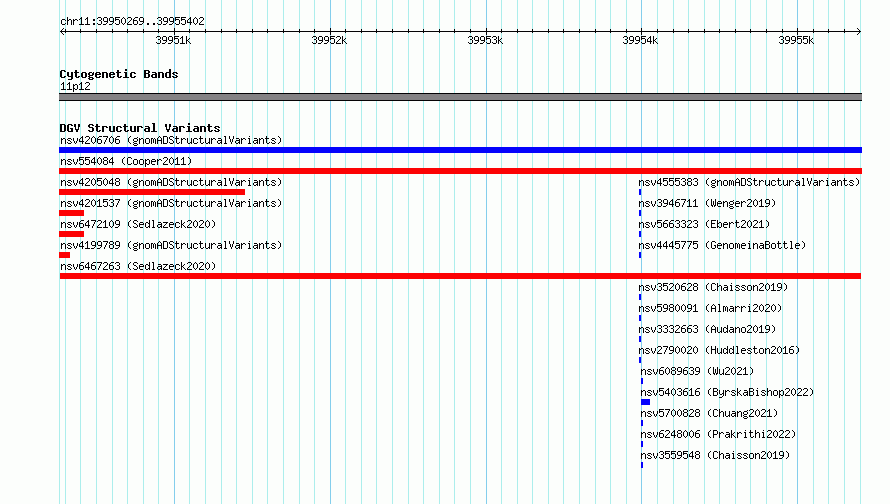Open variant nsv6472109 (Sedlazeck2020)
Screen dimensions: 890x504
[x=138, y=224]
